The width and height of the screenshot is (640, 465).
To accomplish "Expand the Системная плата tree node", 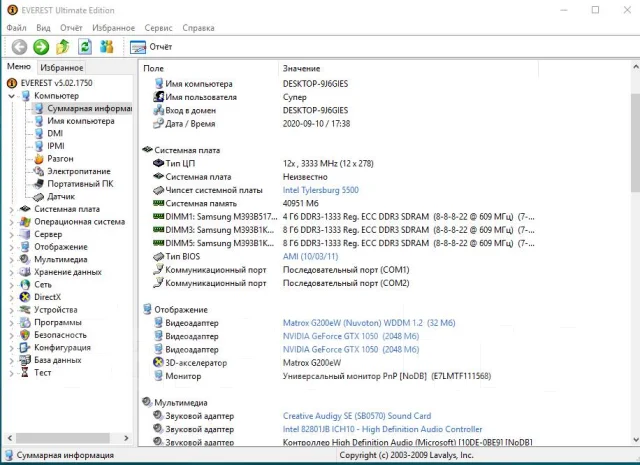I will click(11, 209).
